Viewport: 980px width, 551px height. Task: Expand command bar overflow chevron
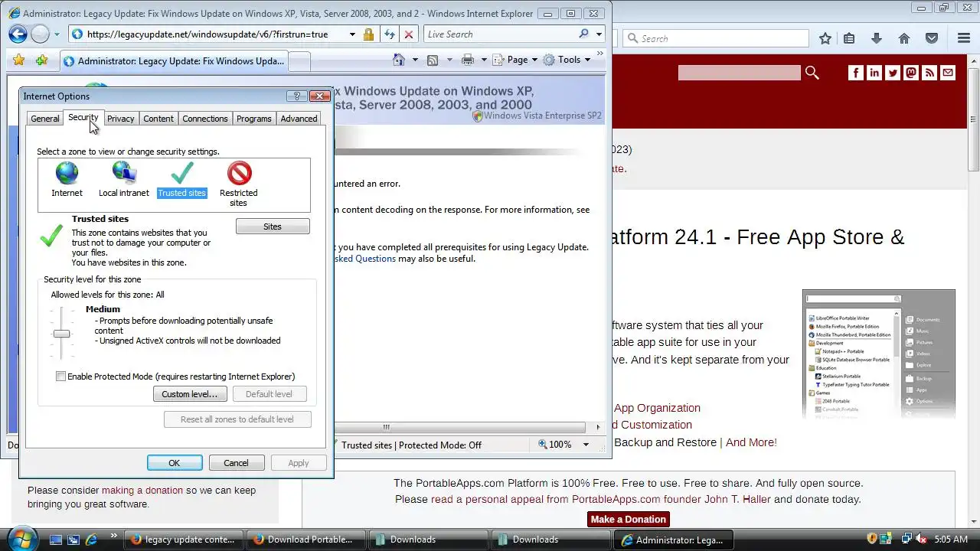(x=600, y=54)
